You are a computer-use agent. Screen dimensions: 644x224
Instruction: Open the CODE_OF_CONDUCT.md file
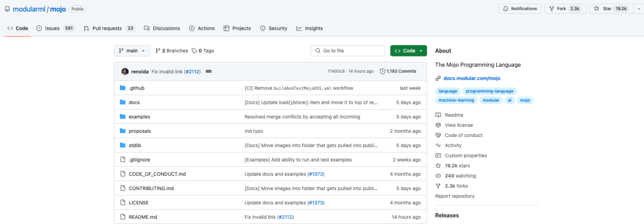[157, 174]
